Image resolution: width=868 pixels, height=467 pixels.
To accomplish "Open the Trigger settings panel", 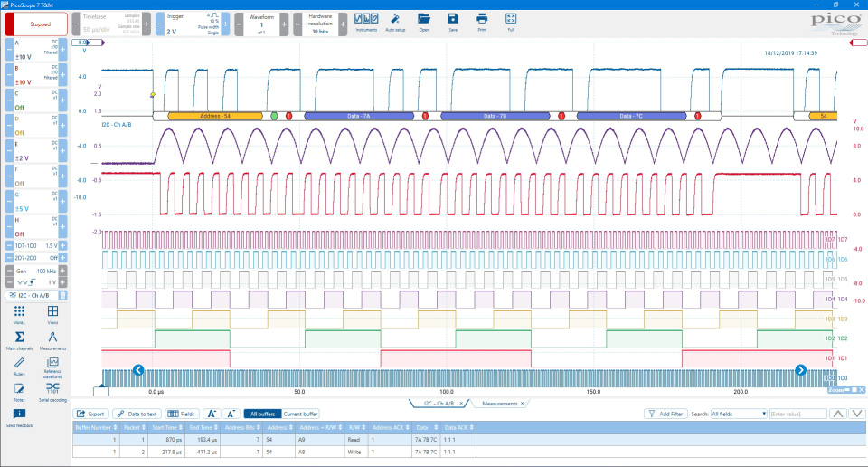I will [x=194, y=24].
